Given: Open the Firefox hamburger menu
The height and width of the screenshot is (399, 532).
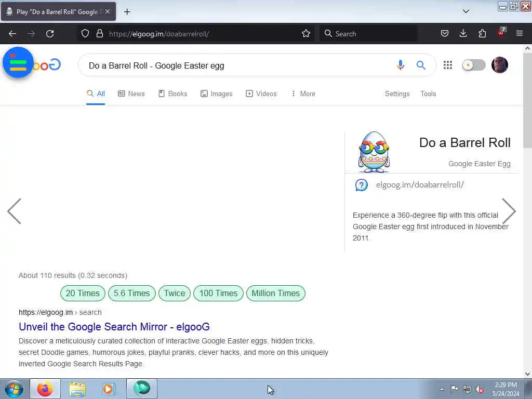Looking at the screenshot, I should 520,34.
